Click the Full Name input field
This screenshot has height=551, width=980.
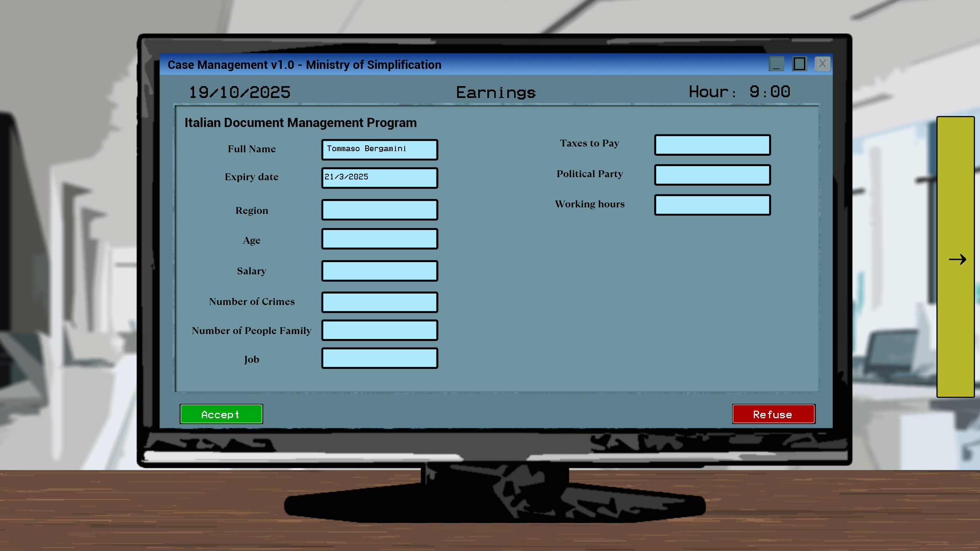coord(379,149)
